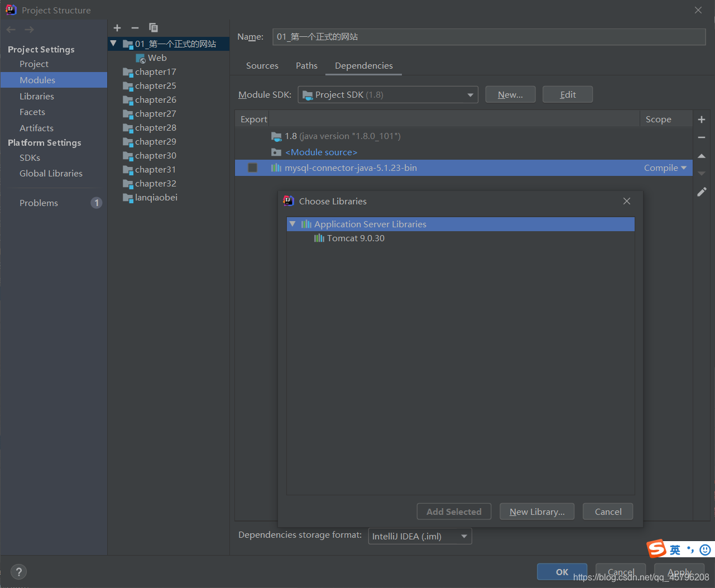Click the Scope column header

coord(659,119)
